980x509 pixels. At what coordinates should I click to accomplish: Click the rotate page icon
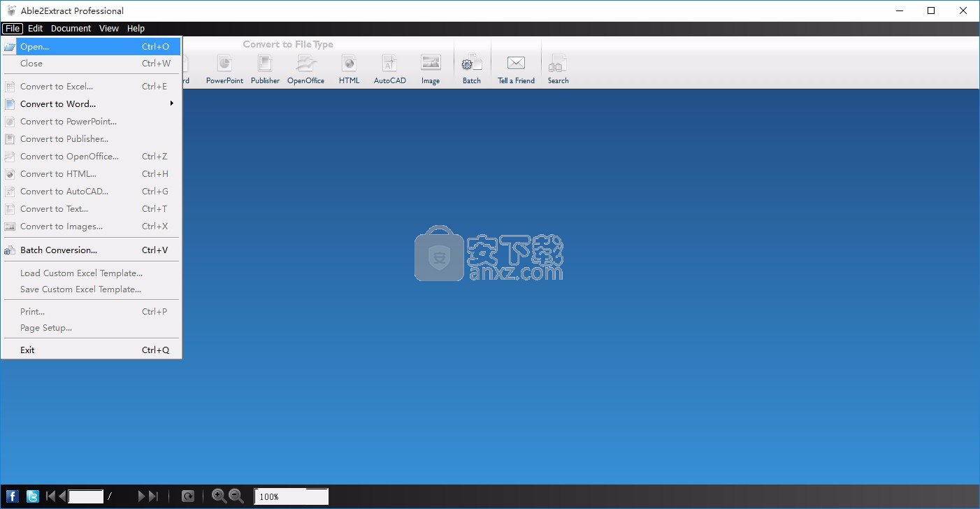coord(188,496)
